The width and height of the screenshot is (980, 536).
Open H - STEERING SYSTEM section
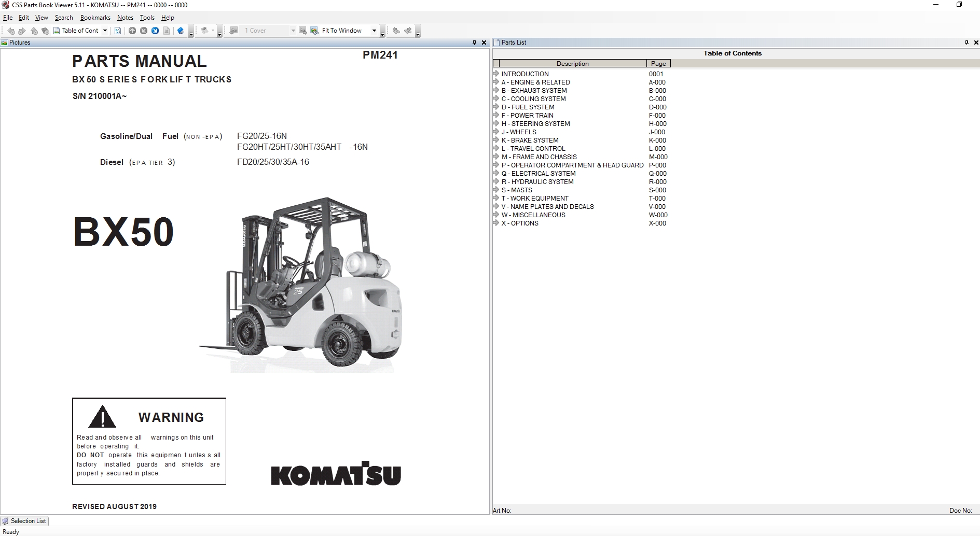535,124
